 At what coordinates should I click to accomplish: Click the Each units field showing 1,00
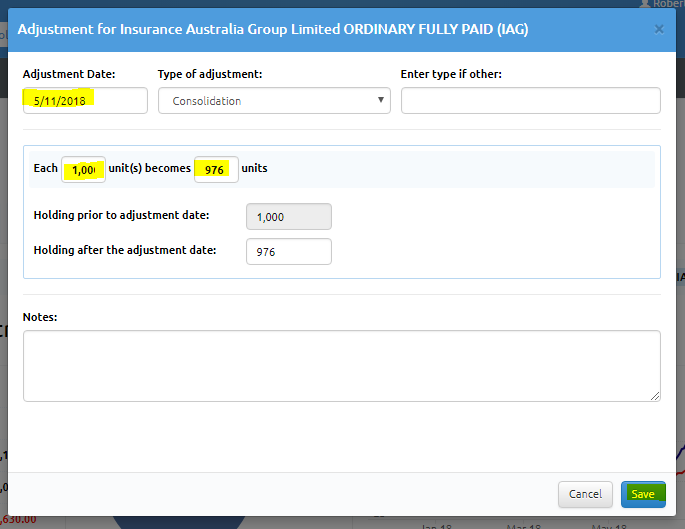pos(83,169)
